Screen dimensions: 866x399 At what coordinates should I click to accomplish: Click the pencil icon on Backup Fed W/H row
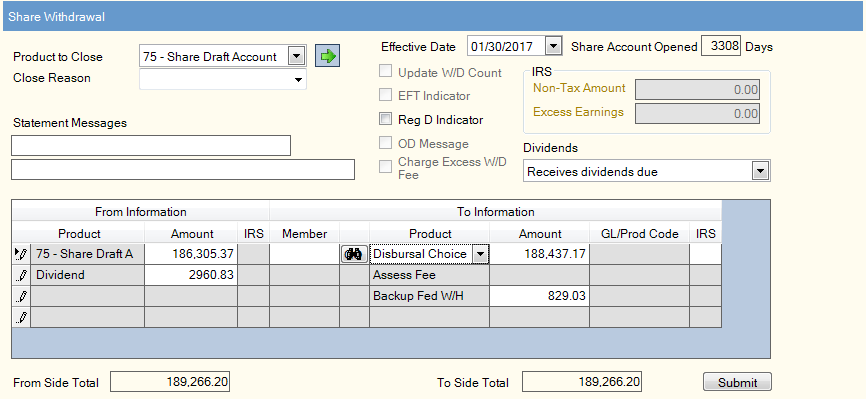click(21, 296)
